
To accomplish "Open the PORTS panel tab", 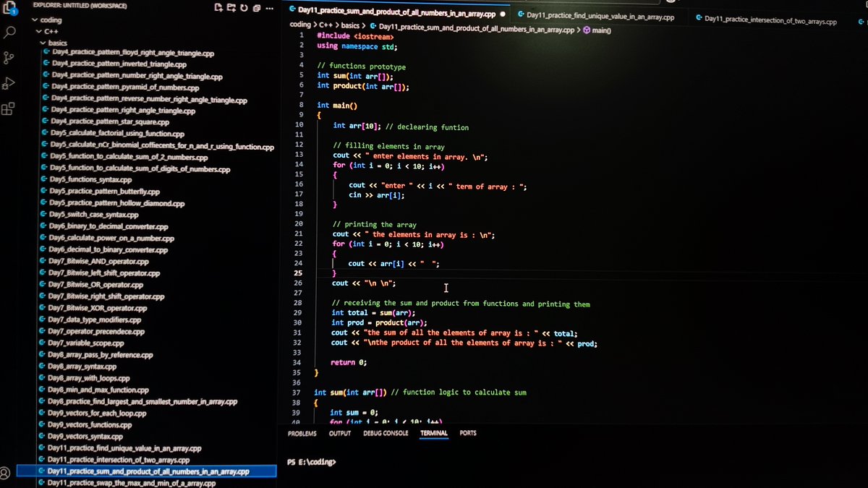I will (468, 433).
